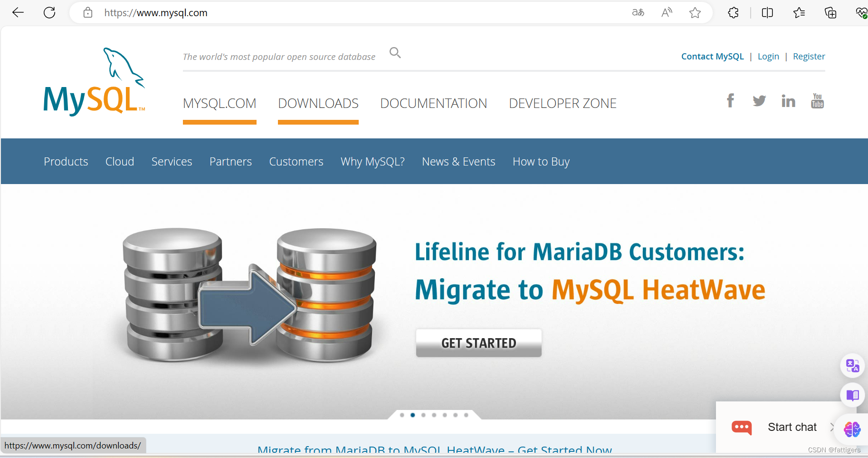Open How to Buy menu item

tap(541, 162)
